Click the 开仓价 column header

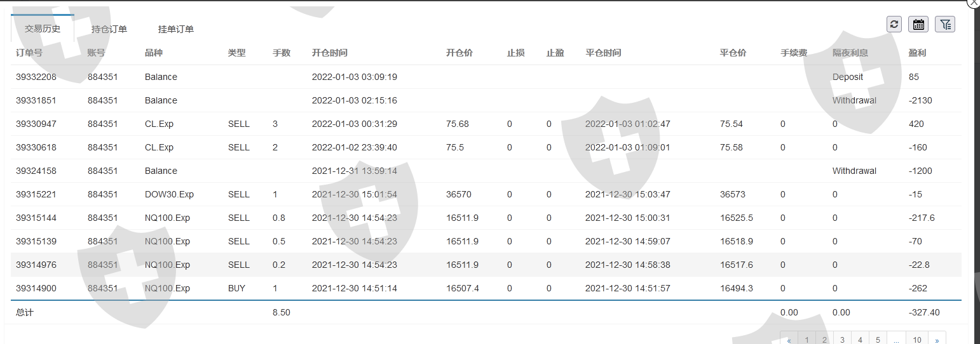pyautogui.click(x=459, y=53)
